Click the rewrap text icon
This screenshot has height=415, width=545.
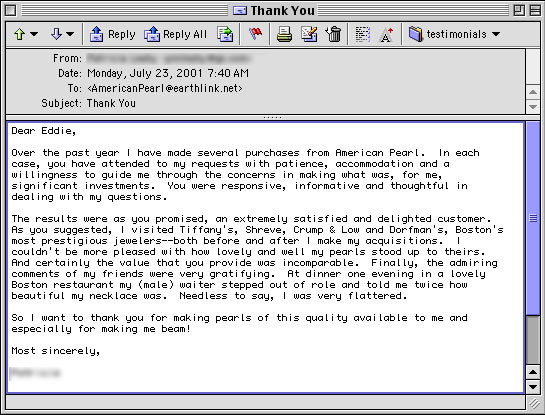[x=363, y=34]
